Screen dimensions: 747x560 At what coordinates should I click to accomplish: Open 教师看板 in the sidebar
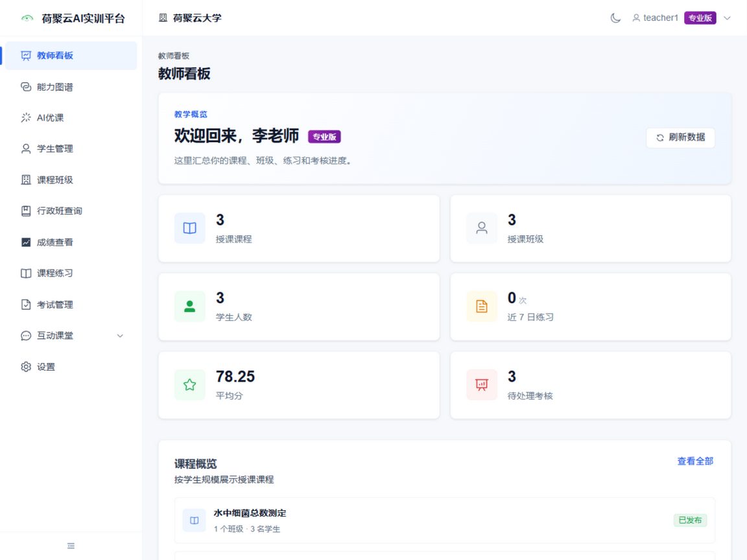tap(71, 56)
